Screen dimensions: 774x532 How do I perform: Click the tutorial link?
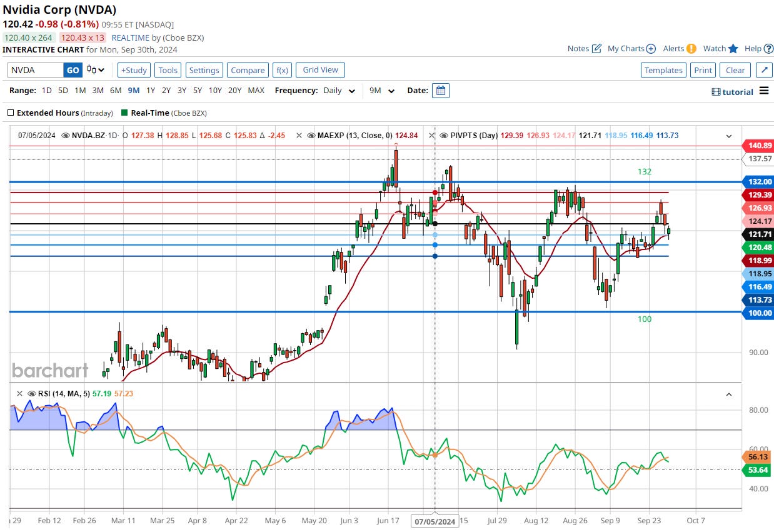pyautogui.click(x=738, y=92)
